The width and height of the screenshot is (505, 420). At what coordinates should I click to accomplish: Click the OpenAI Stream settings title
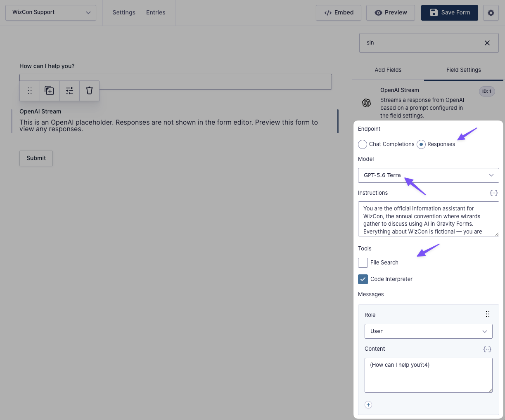coord(400,90)
